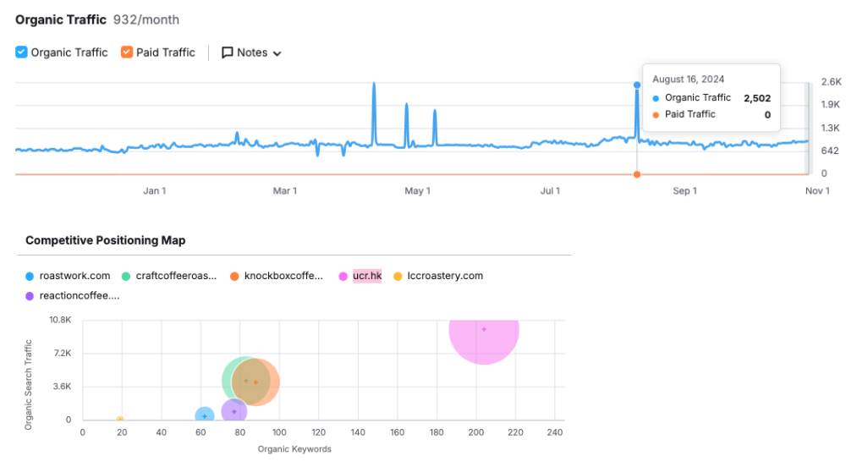Click the Organic Traffic section title

[x=61, y=19]
